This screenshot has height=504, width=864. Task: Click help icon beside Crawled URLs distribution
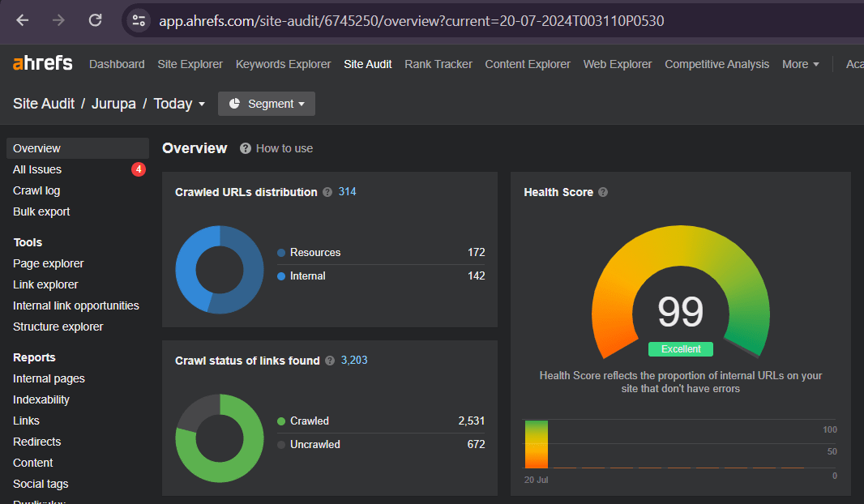click(x=327, y=192)
